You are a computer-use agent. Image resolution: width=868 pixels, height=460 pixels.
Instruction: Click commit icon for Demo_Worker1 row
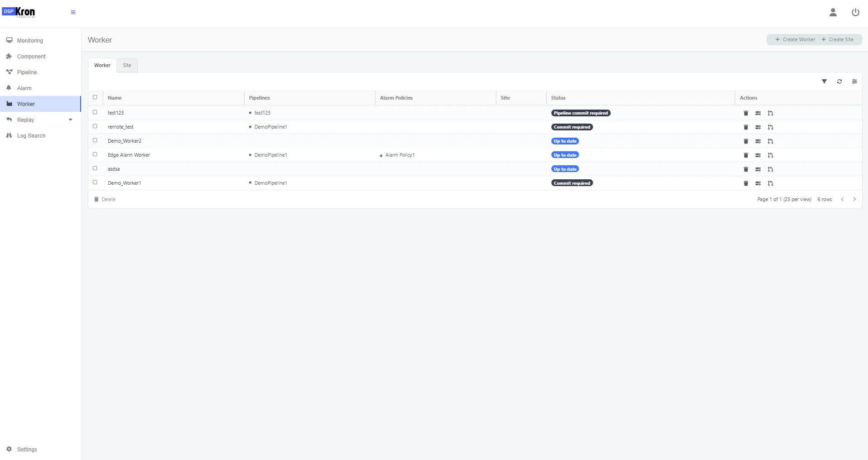pyautogui.click(x=770, y=183)
